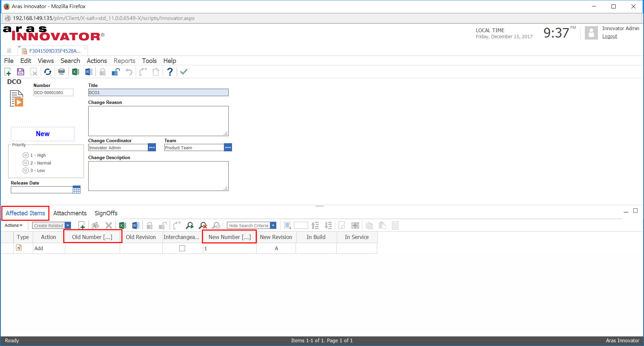Export form to Word in main toolbar

click(89, 72)
